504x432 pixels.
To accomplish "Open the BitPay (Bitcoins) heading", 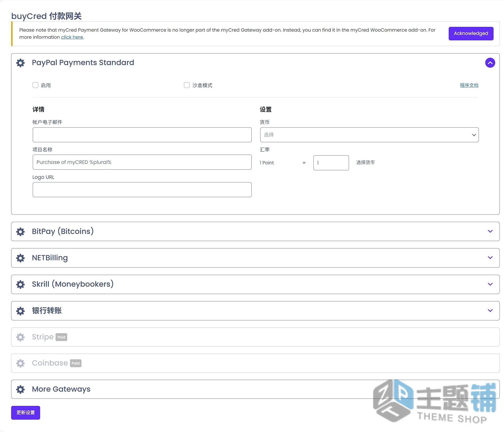I will [x=63, y=231].
